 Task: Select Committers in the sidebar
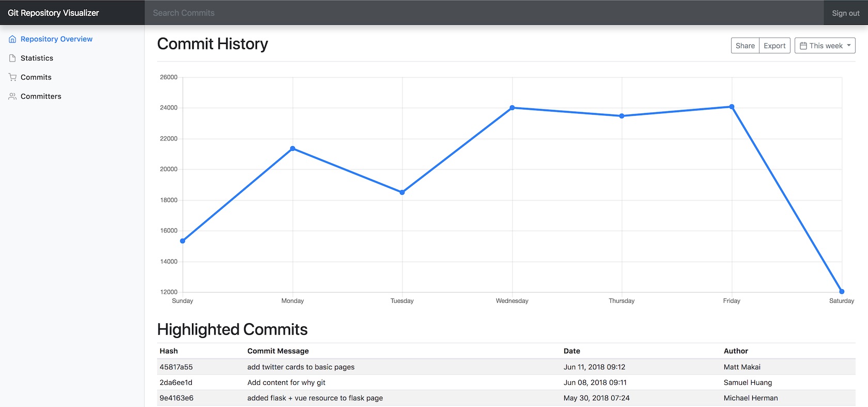pyautogui.click(x=41, y=97)
